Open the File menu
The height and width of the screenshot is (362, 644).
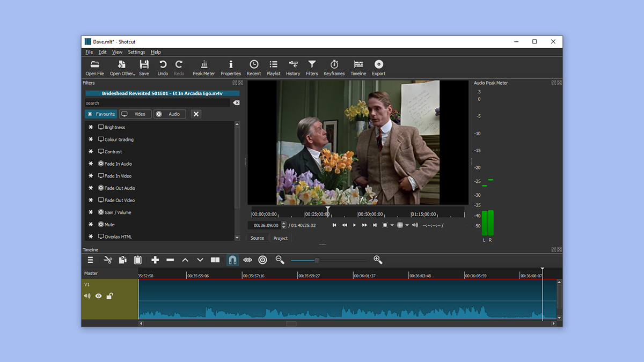tap(89, 52)
